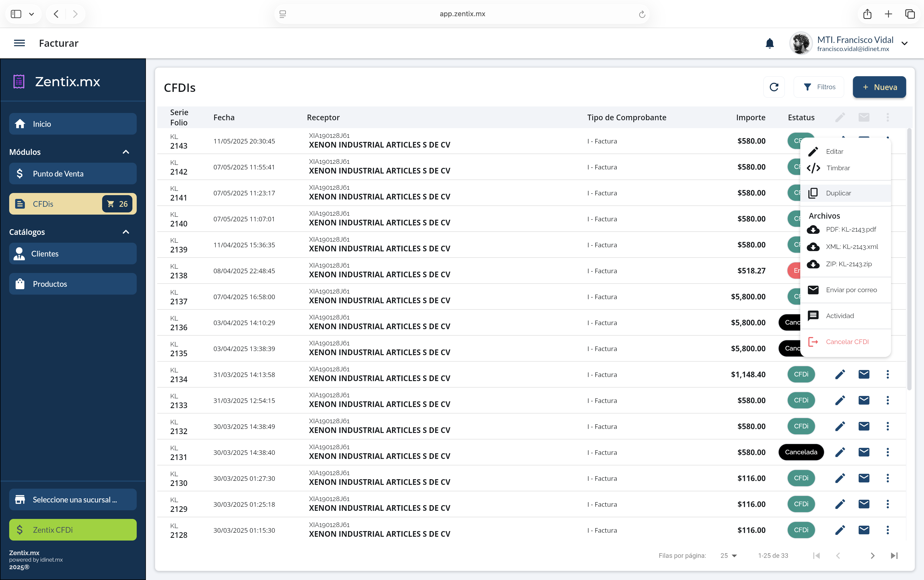Open Seleccione una sucursal selector

(73, 499)
